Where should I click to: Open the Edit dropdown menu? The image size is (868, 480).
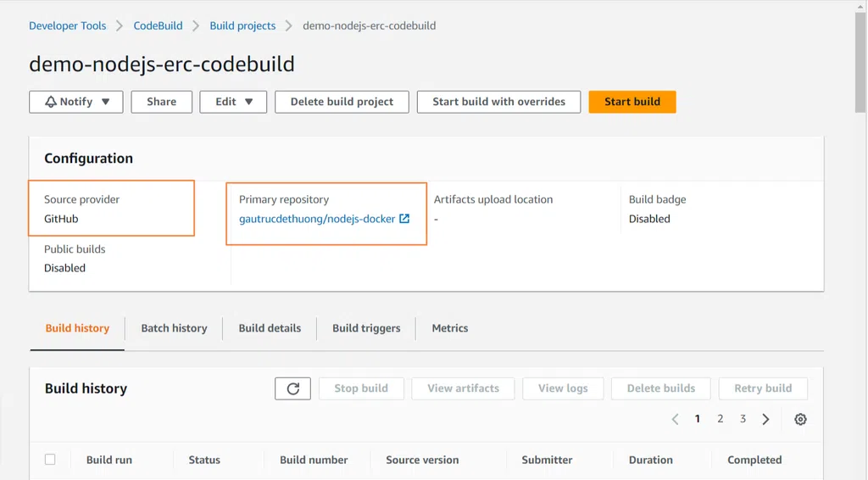point(233,102)
